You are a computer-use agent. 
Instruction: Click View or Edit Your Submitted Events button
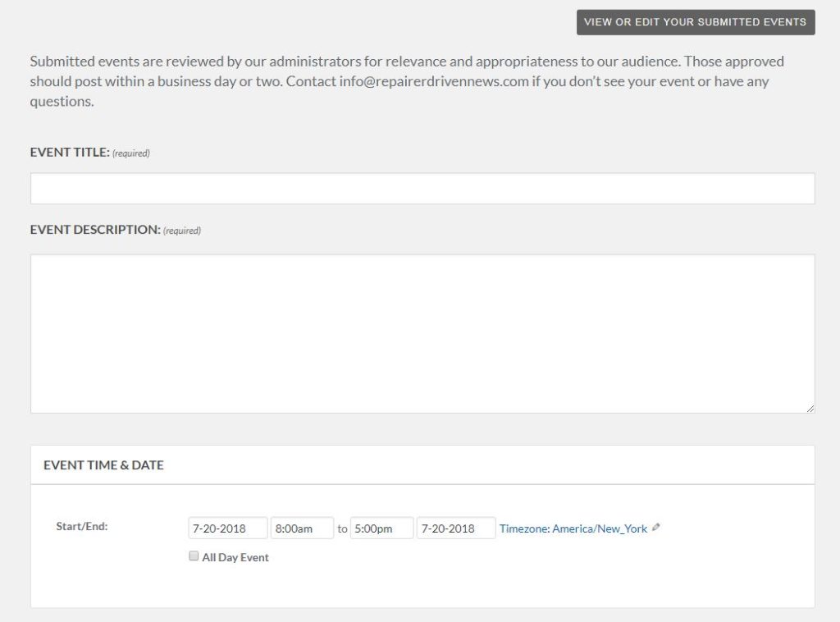[x=696, y=22]
